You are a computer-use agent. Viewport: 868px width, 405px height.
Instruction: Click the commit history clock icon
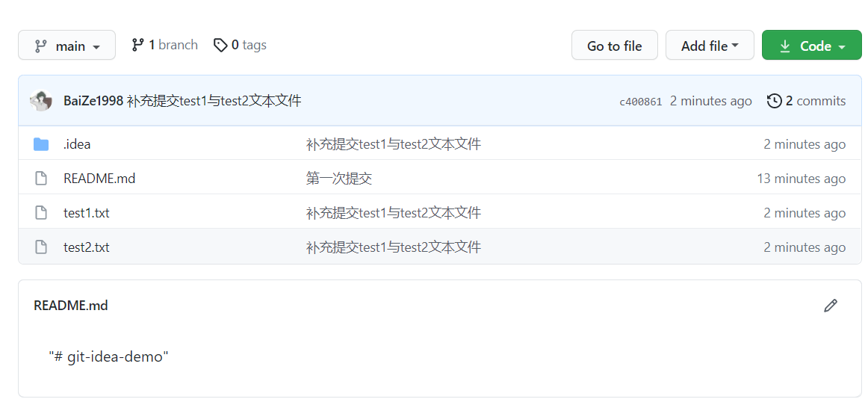click(x=775, y=101)
